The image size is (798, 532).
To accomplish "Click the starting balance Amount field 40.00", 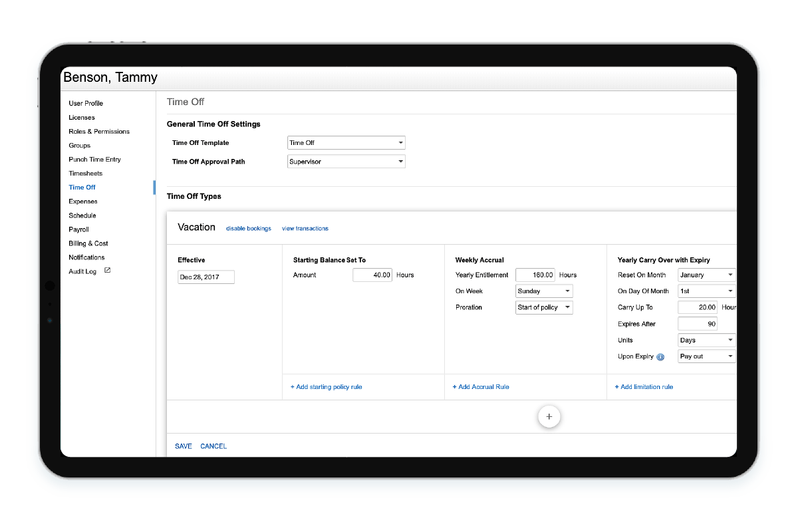I will tap(372, 275).
